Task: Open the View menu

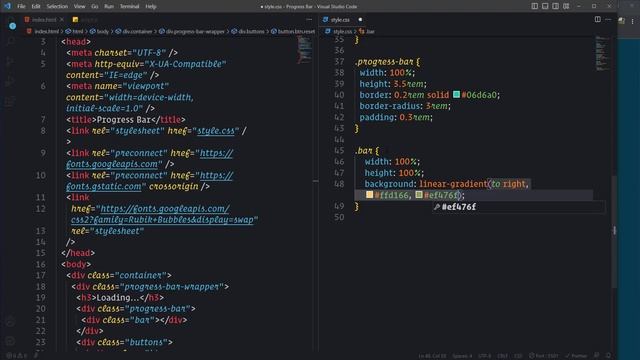Action: point(80,6)
